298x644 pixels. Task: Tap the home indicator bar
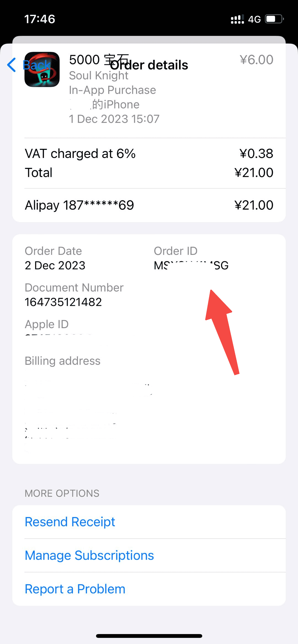(x=149, y=636)
